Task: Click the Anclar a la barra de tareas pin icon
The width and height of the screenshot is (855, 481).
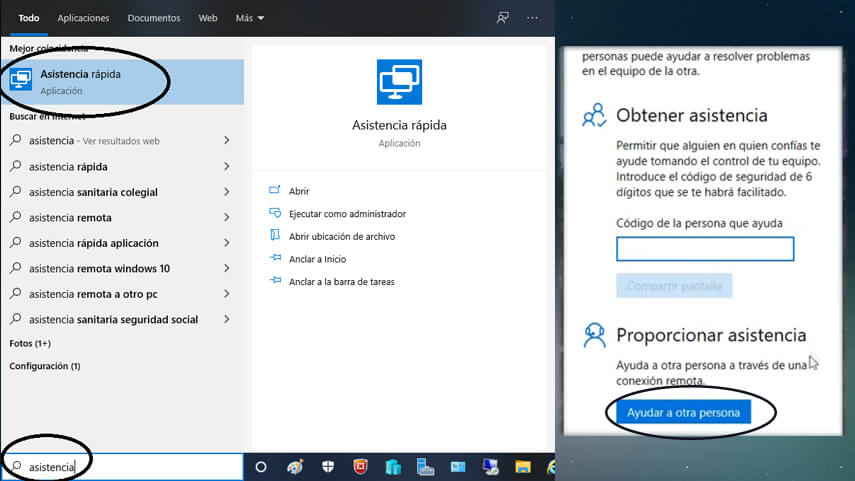Action: click(275, 280)
